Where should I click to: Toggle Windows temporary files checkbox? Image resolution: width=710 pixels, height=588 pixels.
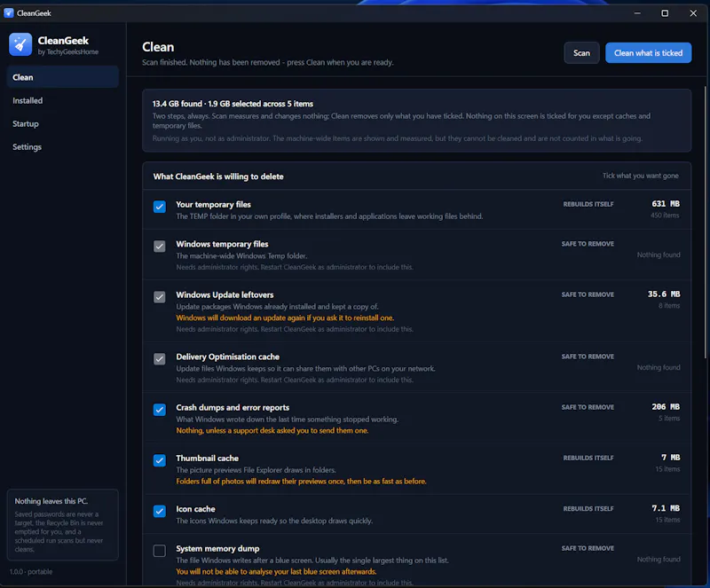click(x=160, y=247)
